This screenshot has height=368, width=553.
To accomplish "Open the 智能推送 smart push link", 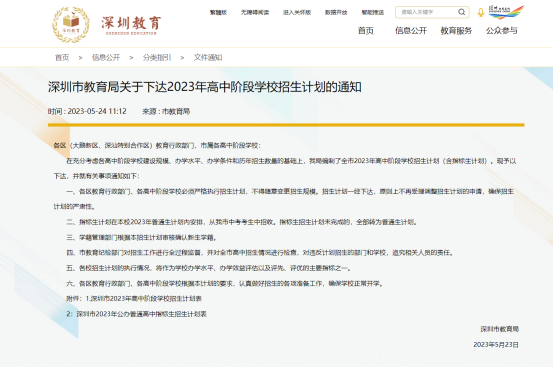I will point(373,12).
